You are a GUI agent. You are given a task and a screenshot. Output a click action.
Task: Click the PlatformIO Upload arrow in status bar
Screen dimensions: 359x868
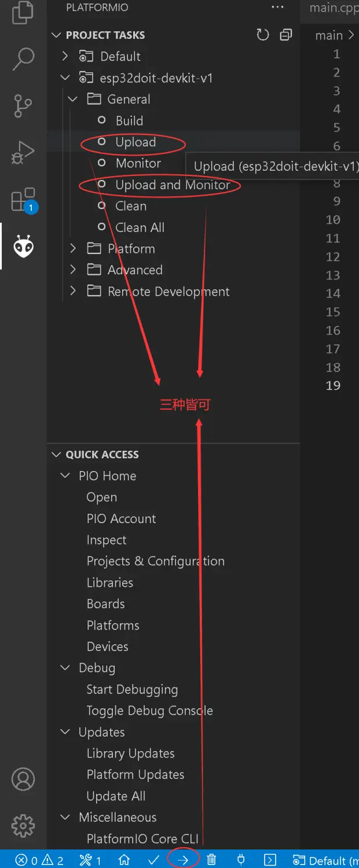coord(183,860)
